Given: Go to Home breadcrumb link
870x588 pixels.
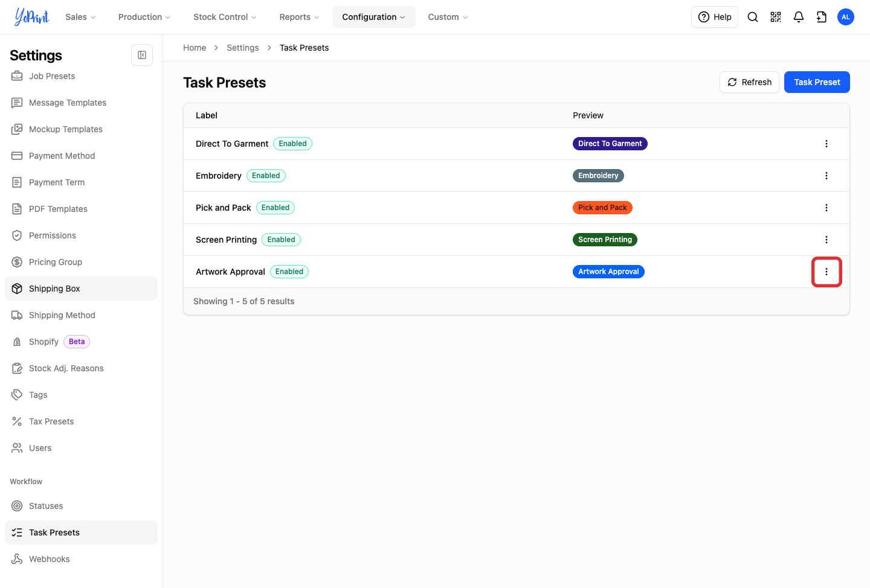Looking at the screenshot, I should coord(195,48).
